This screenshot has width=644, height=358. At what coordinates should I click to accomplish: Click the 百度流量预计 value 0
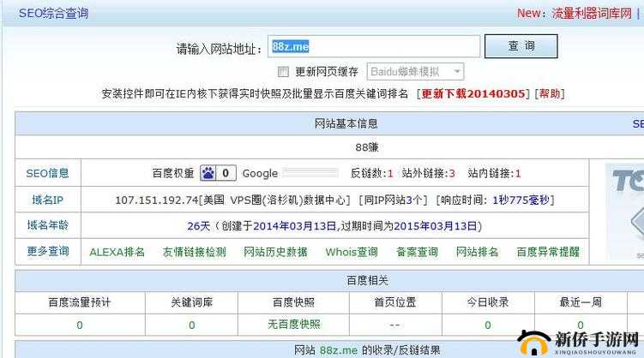click(80, 325)
